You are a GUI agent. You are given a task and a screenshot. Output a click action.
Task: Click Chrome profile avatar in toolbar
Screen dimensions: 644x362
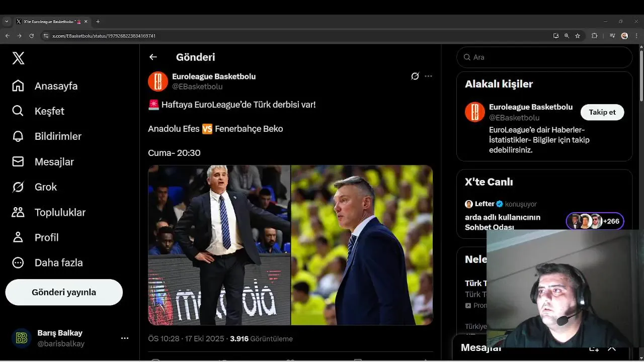(624, 36)
